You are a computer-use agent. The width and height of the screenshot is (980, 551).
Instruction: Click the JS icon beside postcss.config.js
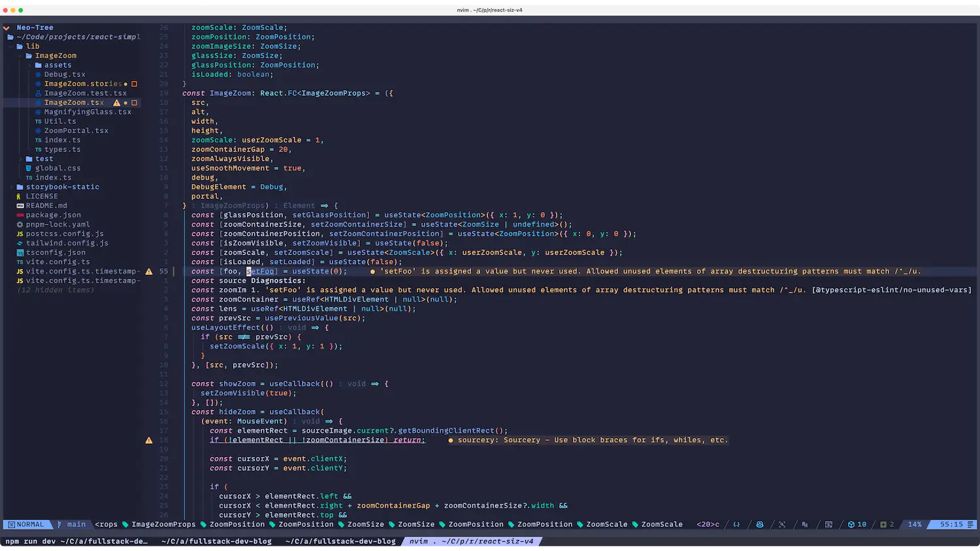pos(20,234)
